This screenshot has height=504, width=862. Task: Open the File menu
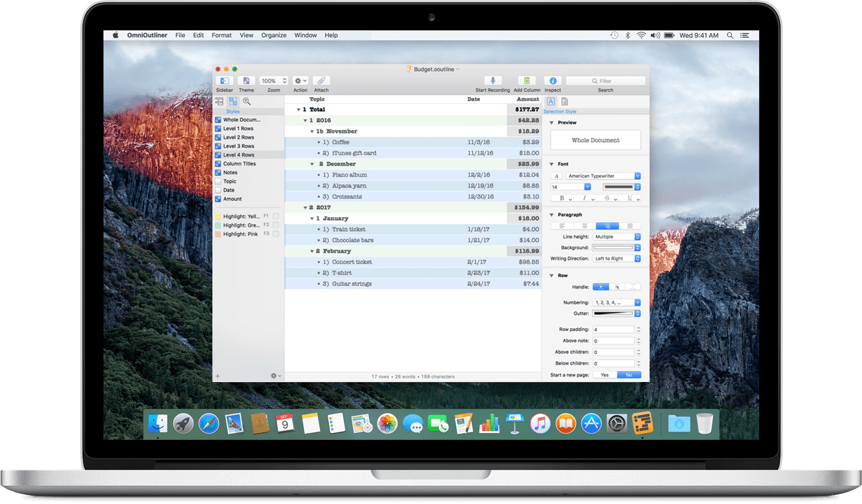click(x=180, y=35)
